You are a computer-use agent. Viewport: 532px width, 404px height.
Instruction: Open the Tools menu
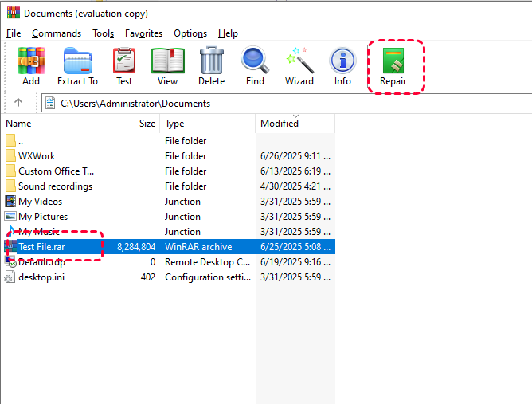(x=104, y=33)
